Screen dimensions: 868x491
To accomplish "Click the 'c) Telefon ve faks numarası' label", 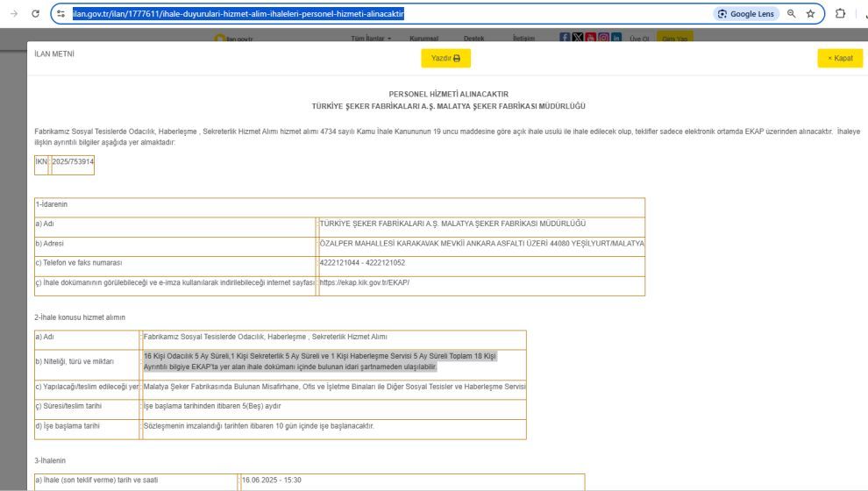I will point(79,263).
